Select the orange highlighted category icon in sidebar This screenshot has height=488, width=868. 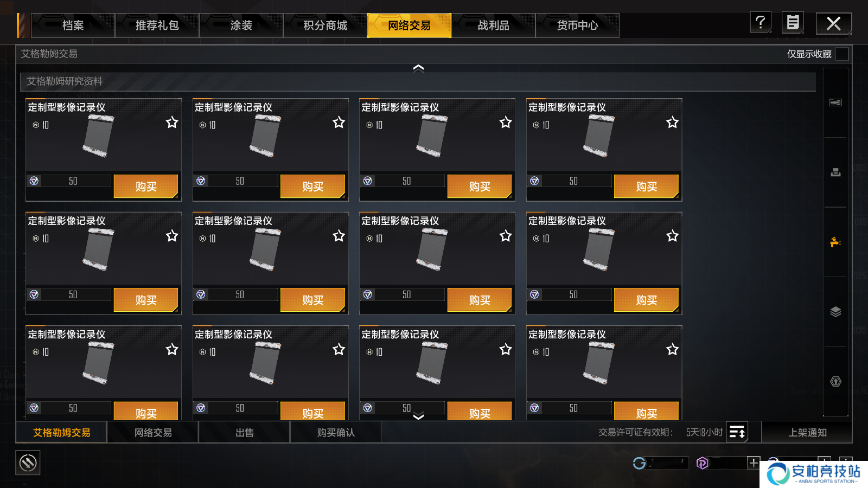click(x=835, y=242)
